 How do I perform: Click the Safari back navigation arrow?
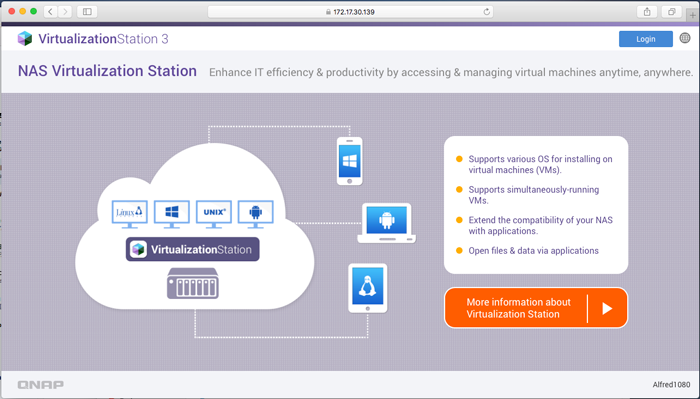(x=50, y=12)
